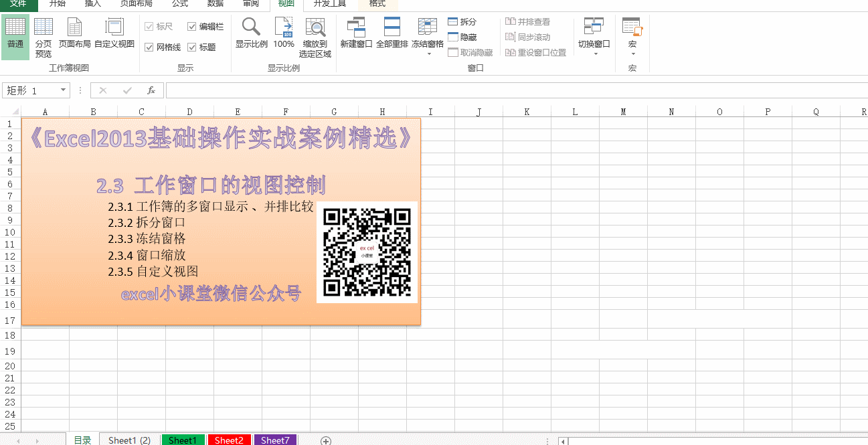Select the 目录 sheet tab
This screenshot has height=445, width=868.
(82, 440)
